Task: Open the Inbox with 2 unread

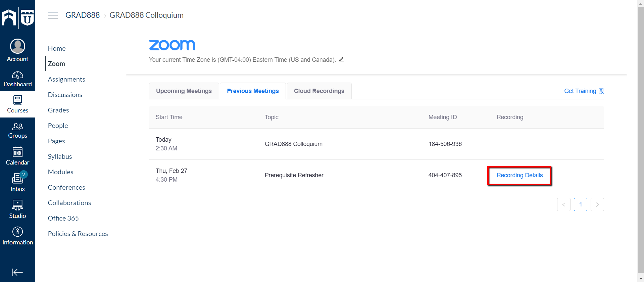Action: point(17,178)
